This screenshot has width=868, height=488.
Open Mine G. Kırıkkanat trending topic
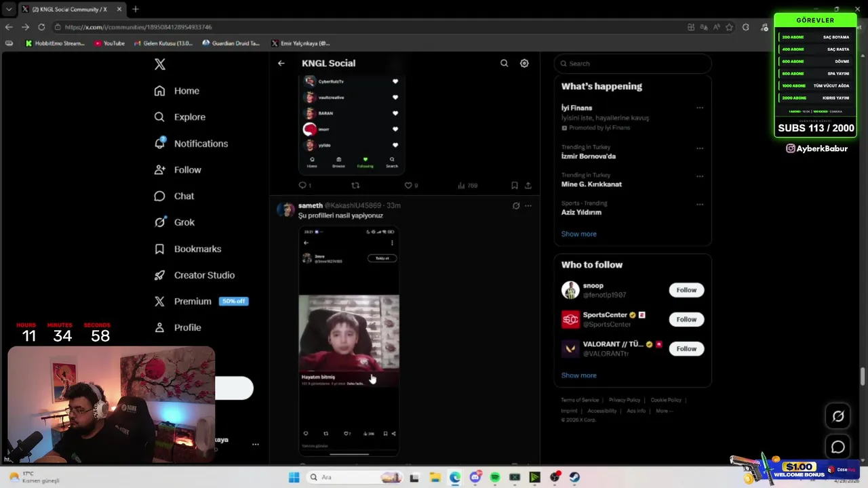point(591,184)
